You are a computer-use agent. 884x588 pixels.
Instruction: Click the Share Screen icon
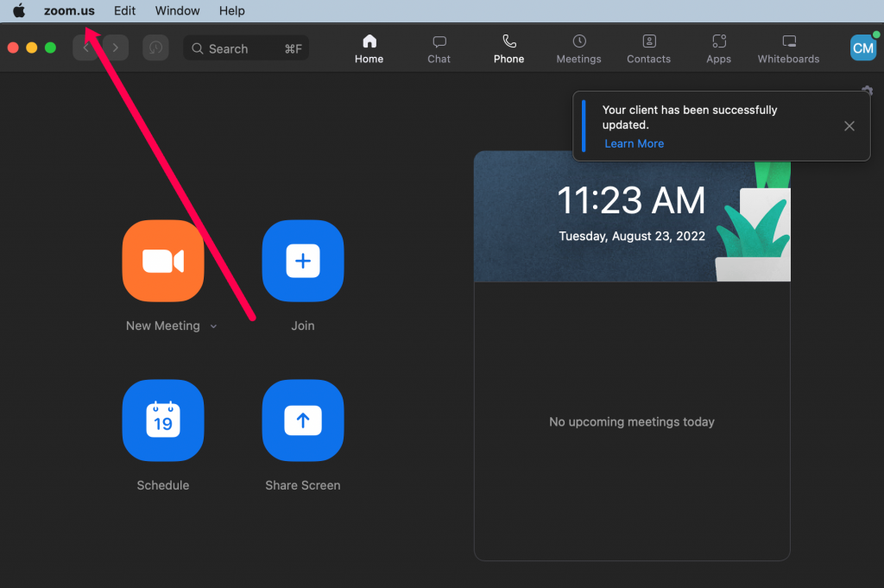pos(302,420)
